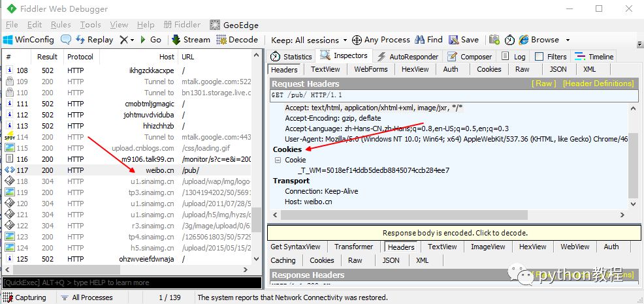Click Response body is encoded bar
This screenshot has width=644, height=304.
(454, 233)
